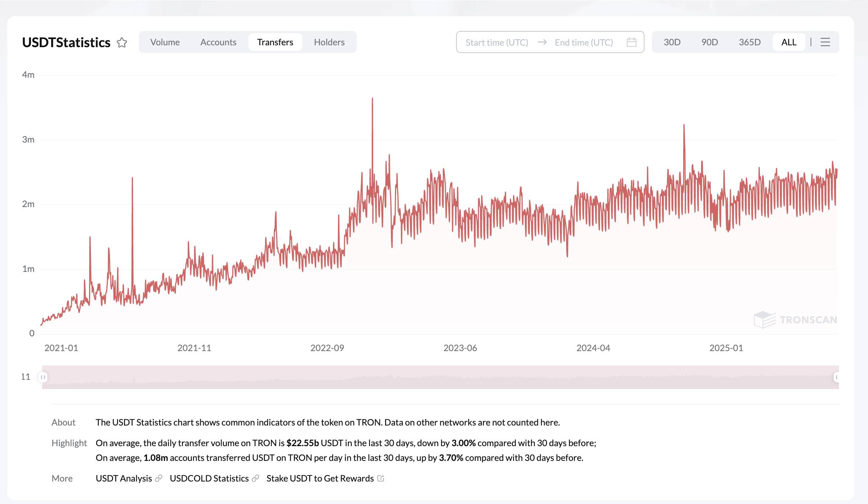
Task: Click the End time (UTC) field
Action: tap(584, 42)
